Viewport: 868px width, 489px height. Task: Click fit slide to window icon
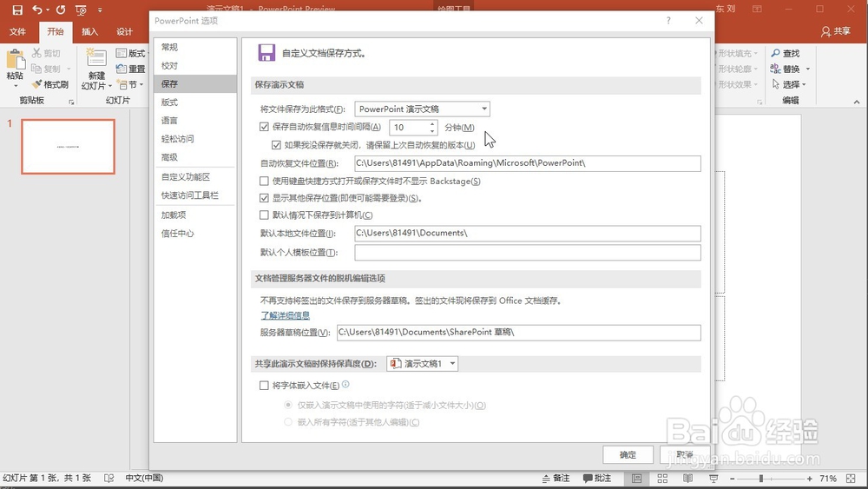click(x=851, y=479)
